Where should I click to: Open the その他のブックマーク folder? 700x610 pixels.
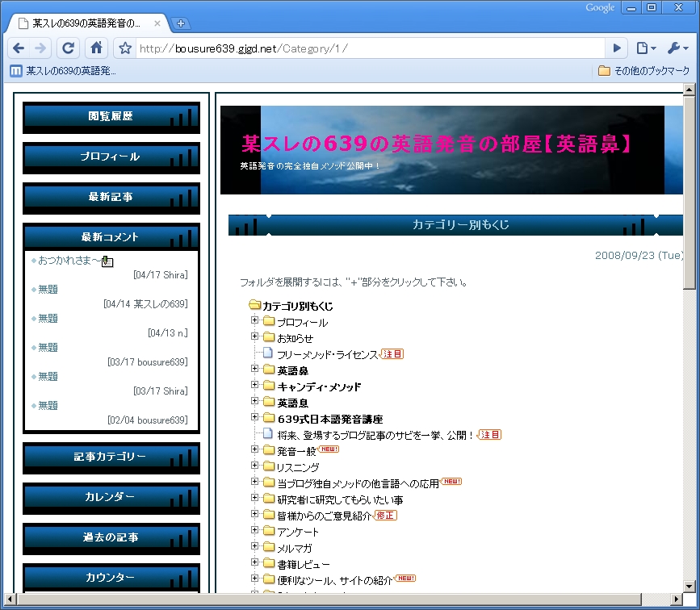click(643, 70)
